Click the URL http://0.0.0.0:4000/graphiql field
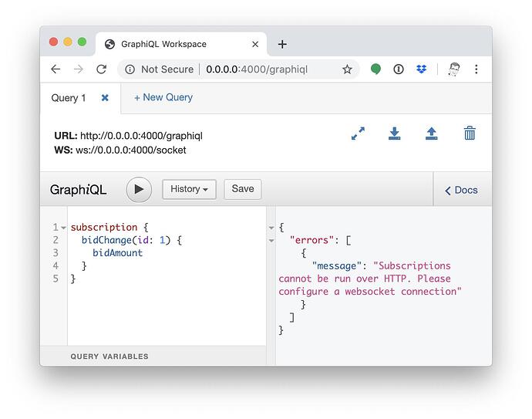This screenshot has width=532, height=419. [128, 136]
